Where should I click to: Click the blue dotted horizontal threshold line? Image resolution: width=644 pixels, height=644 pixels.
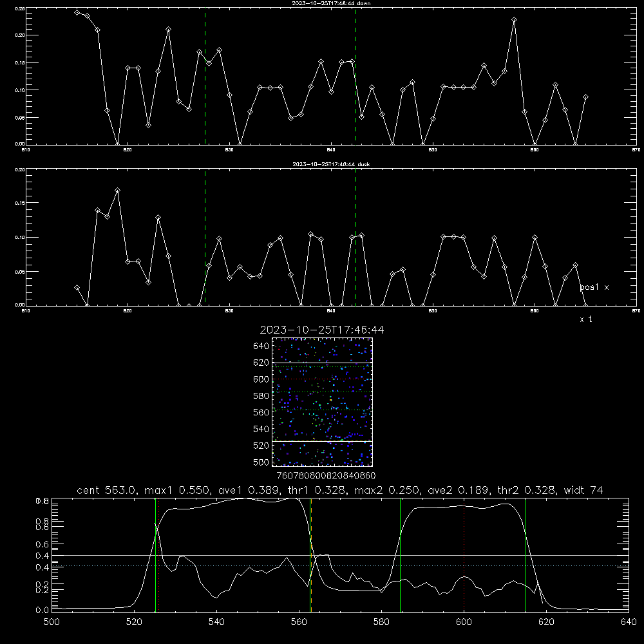(340, 566)
